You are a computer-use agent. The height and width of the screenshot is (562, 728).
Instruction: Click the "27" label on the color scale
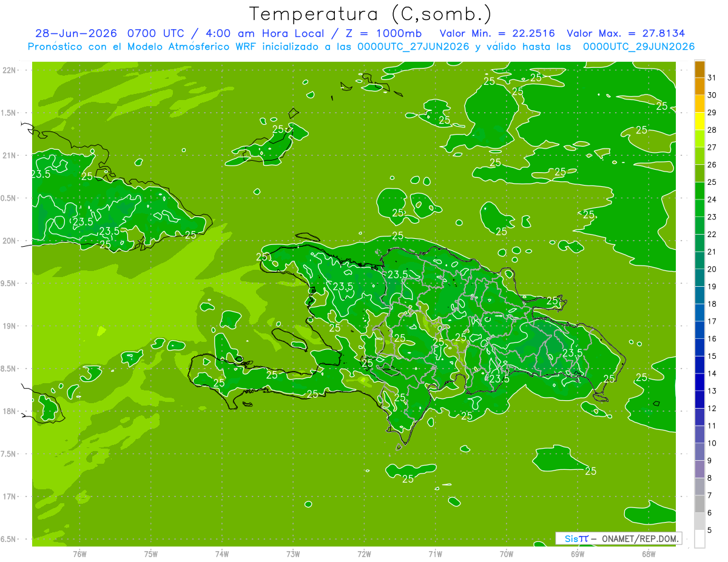pos(712,147)
